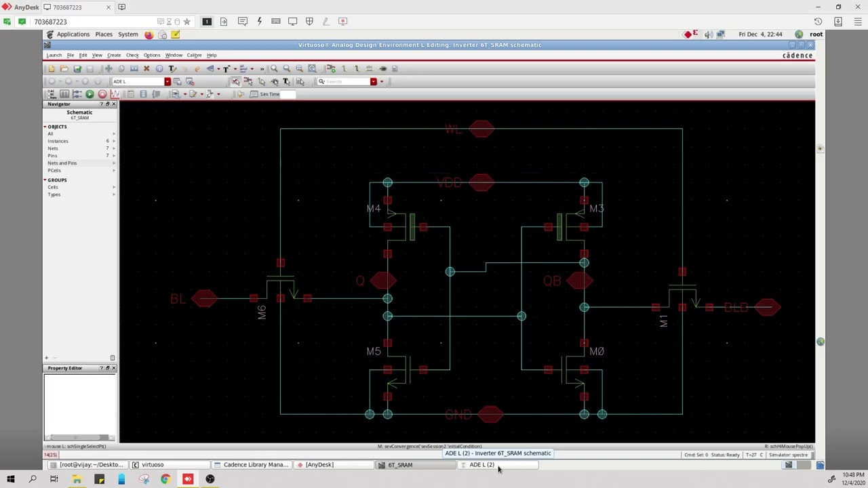The image size is (868, 488).
Task: Open the File menu
Action: 70,55
